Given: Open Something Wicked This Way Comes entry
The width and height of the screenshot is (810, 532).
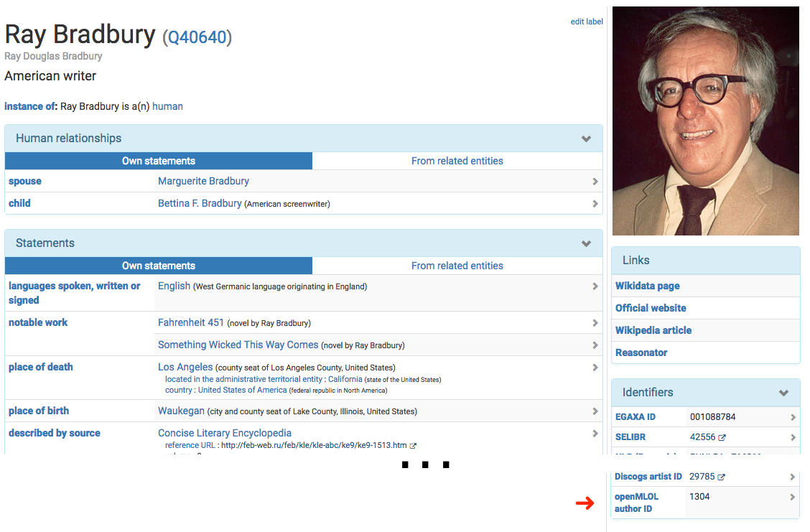Looking at the screenshot, I should pyautogui.click(x=238, y=345).
